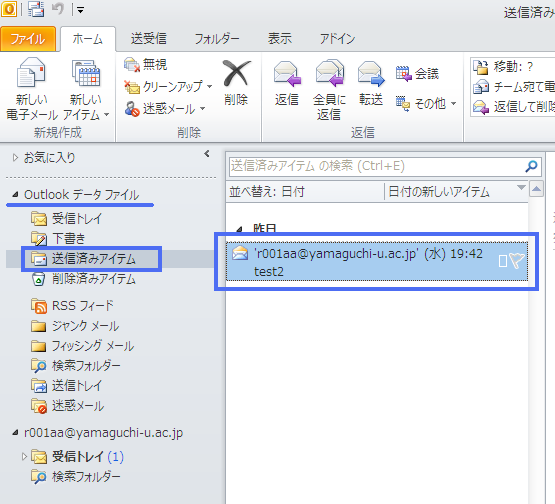
Task: Click the 返信 reply icon
Action: click(287, 84)
